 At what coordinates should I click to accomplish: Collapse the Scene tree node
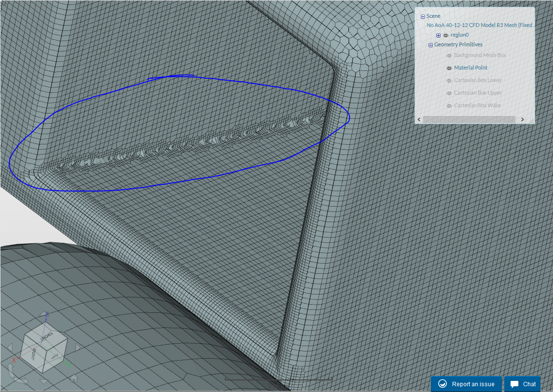point(423,16)
